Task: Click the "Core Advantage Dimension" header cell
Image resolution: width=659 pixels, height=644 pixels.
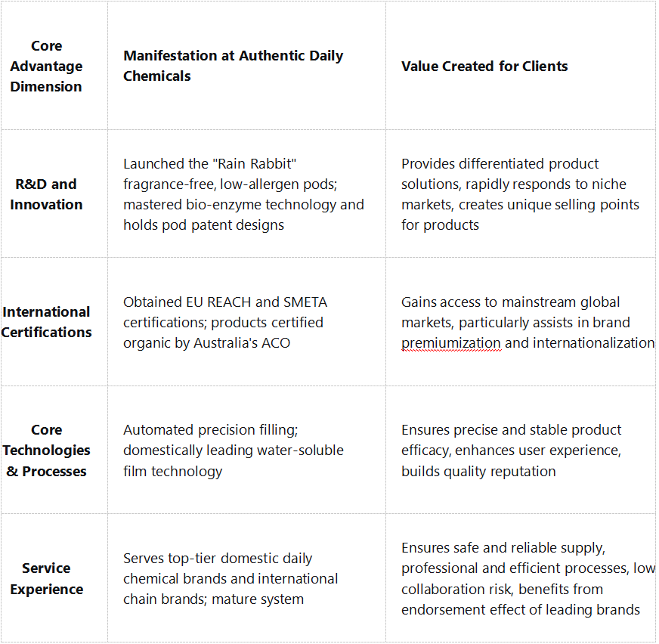Action: click(46, 67)
